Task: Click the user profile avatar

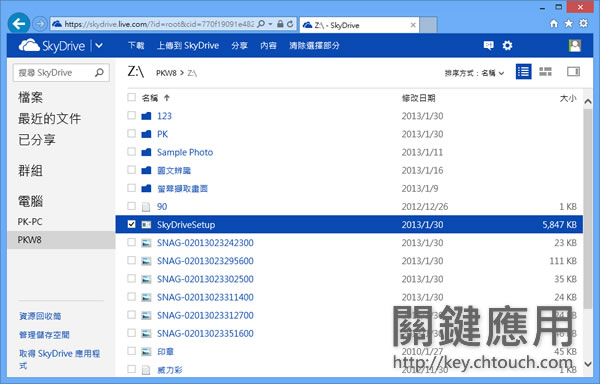Action: 575,46
